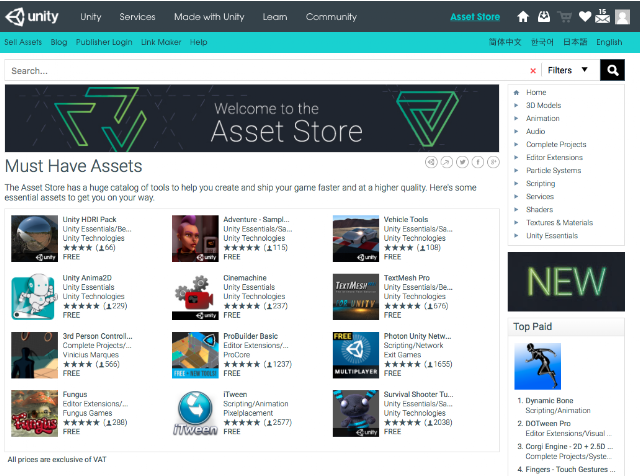The image size is (640, 476).
Task: Open the user account avatar icon
Action: [622, 17]
